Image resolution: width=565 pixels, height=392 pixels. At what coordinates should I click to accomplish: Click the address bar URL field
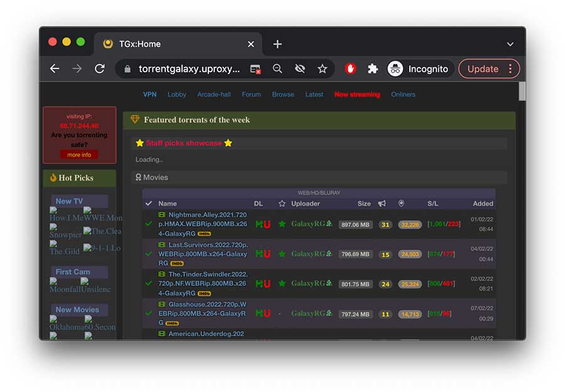[x=189, y=69]
